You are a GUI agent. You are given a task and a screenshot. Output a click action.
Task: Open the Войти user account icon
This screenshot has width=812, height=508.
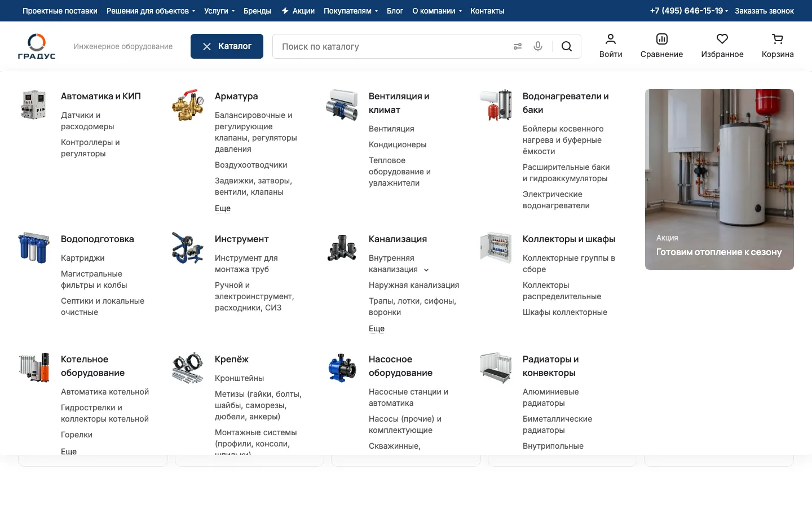(611, 39)
